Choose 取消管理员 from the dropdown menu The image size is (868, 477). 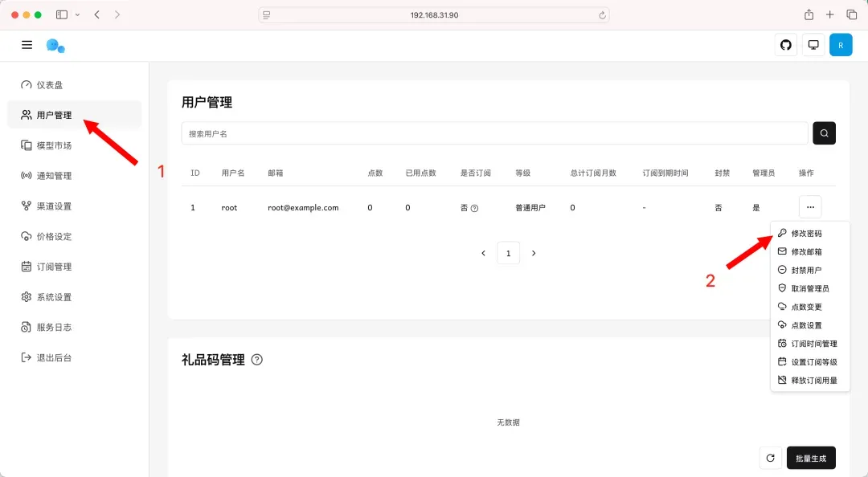pos(810,288)
